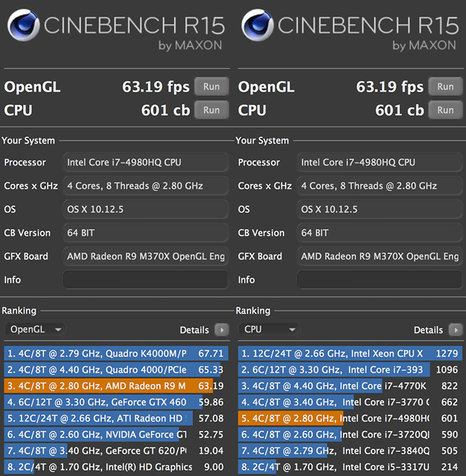Select highlighted AMD Radeon R9 M row 63.19
The width and height of the screenshot is (466, 476).
[x=116, y=386]
